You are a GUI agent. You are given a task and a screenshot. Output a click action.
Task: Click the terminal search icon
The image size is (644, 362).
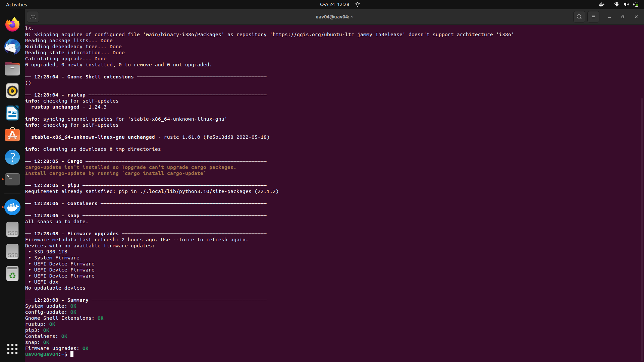click(x=579, y=17)
